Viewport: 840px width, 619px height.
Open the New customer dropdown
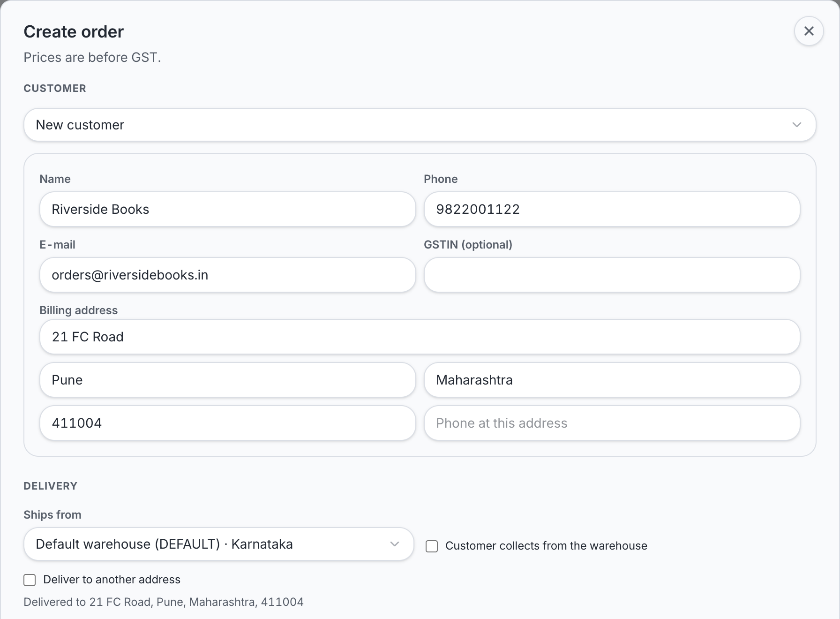pos(420,125)
